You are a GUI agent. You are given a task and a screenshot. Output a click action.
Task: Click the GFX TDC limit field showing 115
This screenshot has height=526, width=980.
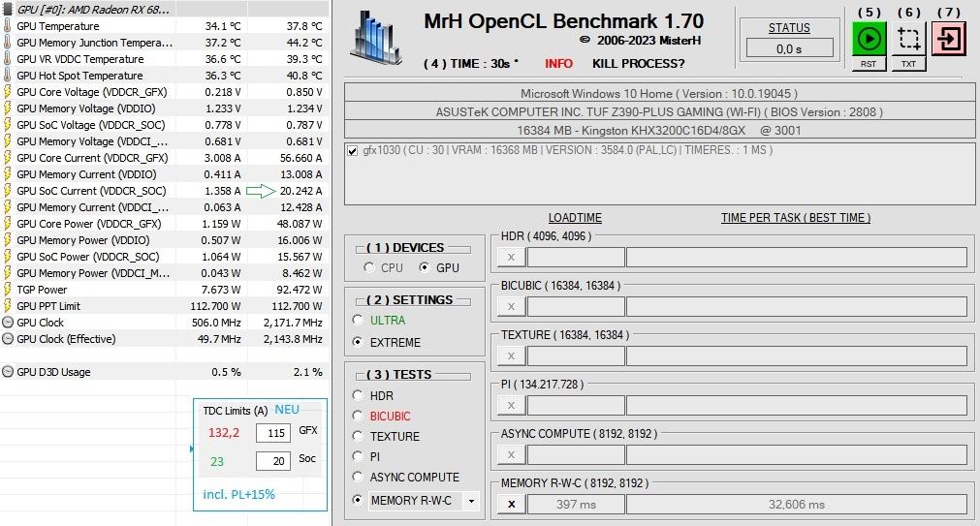point(273,433)
